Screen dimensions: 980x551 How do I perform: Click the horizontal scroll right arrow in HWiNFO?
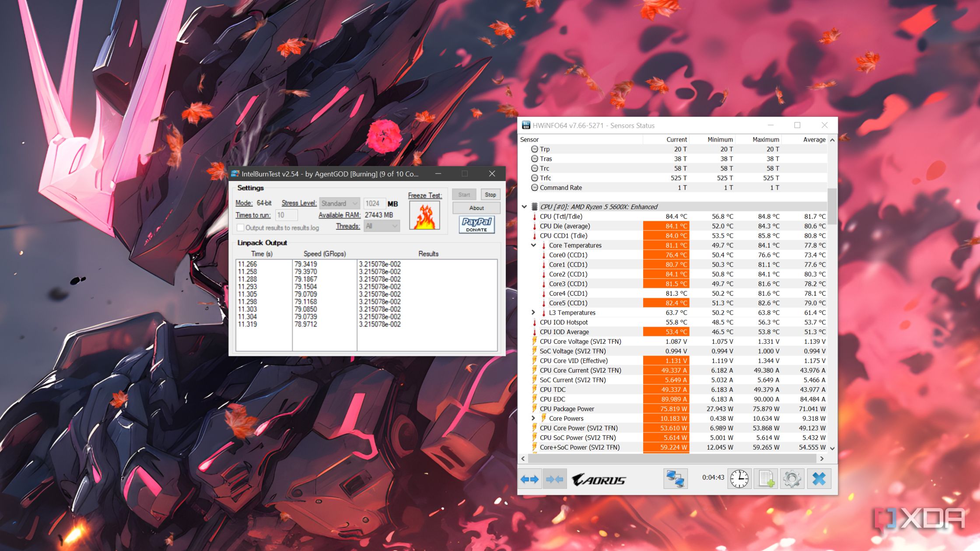[822, 459]
